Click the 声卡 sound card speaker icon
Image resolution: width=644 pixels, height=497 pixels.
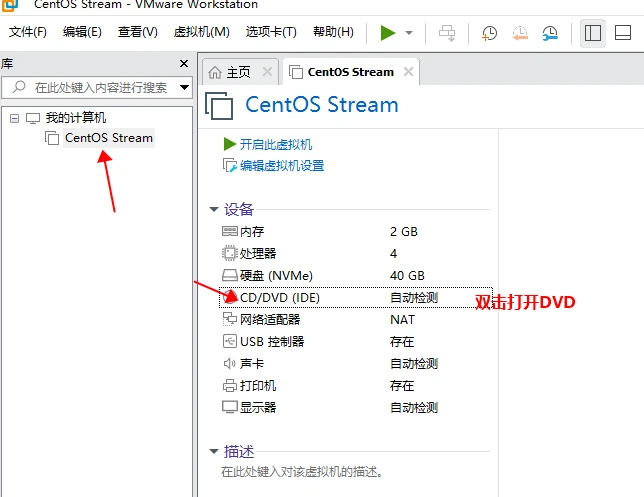click(229, 363)
